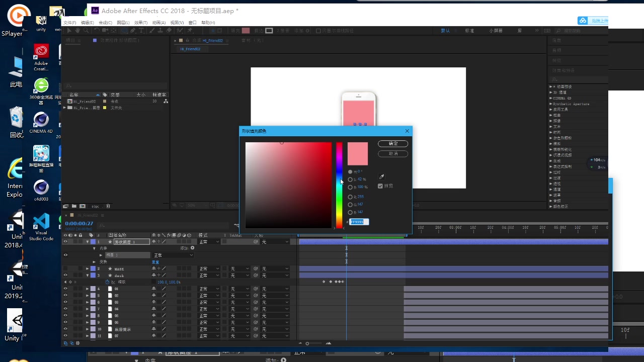Click the stopwatch icon for 缩放 property
This screenshot has width=644, height=362.
click(107, 282)
